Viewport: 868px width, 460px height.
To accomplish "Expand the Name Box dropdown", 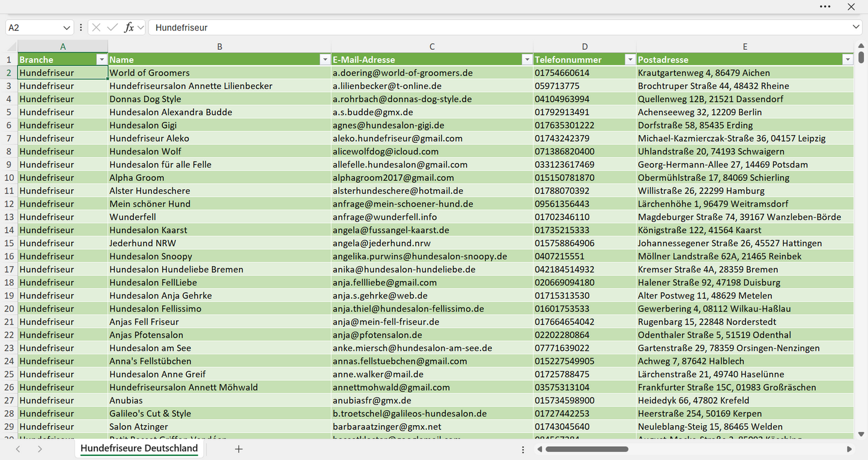I will pyautogui.click(x=67, y=28).
